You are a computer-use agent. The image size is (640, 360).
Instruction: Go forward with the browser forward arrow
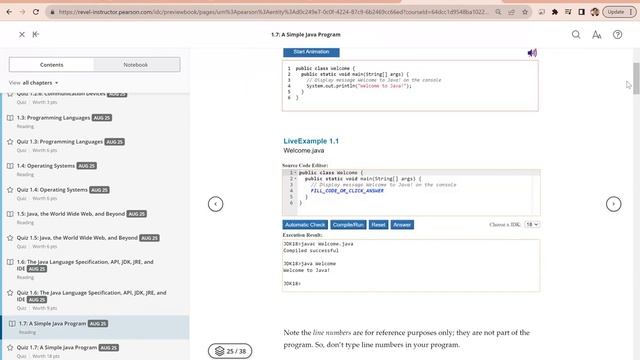pos(22,12)
